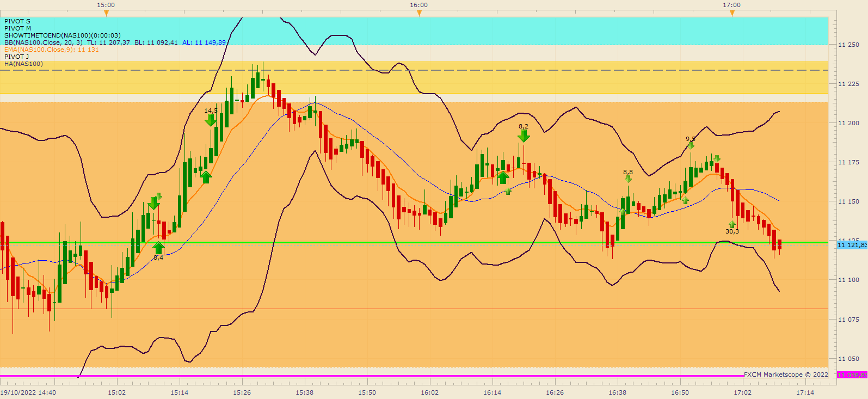Click the orange 17:00 session marker triangle

pos(732,13)
